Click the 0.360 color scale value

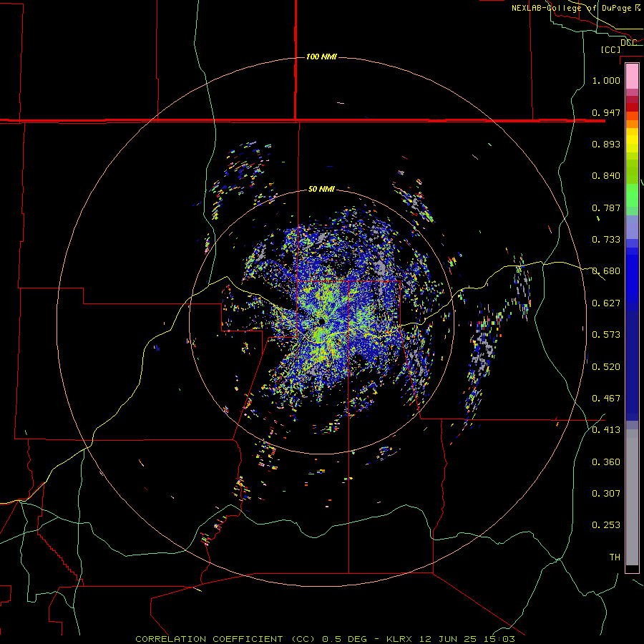[x=606, y=462]
